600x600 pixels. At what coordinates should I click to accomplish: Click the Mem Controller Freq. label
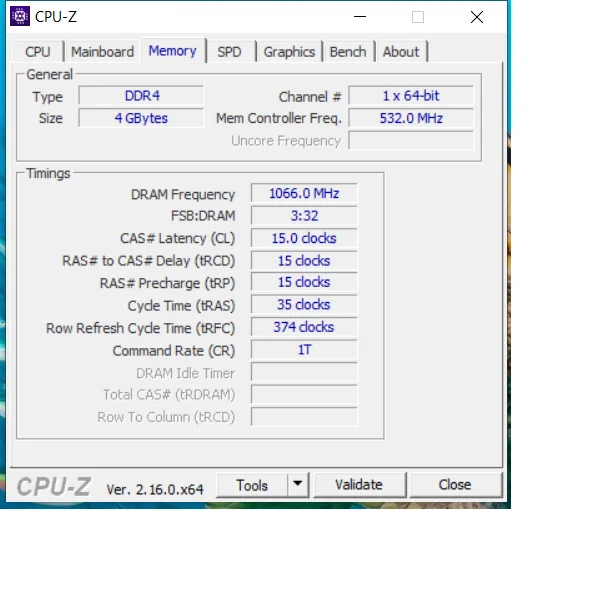click(279, 118)
